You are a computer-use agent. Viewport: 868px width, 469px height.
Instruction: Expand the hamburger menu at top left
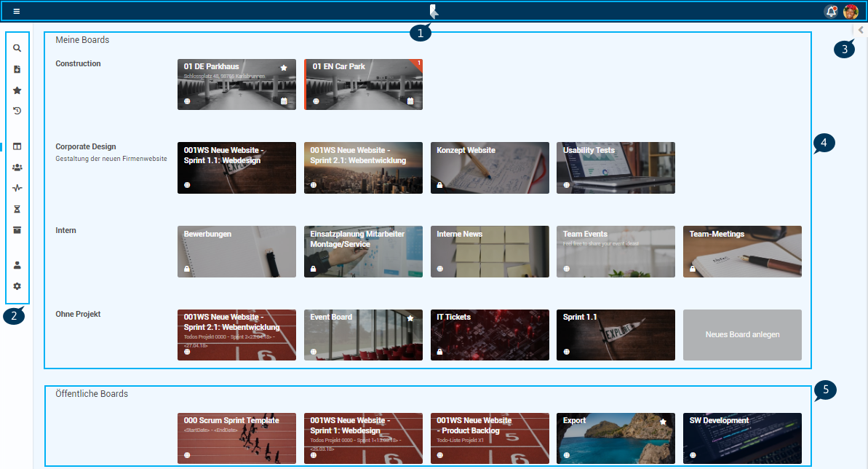pyautogui.click(x=16, y=12)
